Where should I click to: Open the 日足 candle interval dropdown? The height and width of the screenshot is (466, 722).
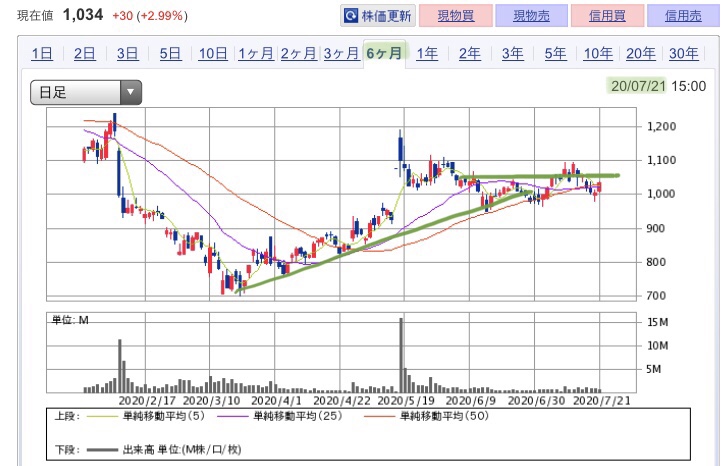[x=86, y=93]
